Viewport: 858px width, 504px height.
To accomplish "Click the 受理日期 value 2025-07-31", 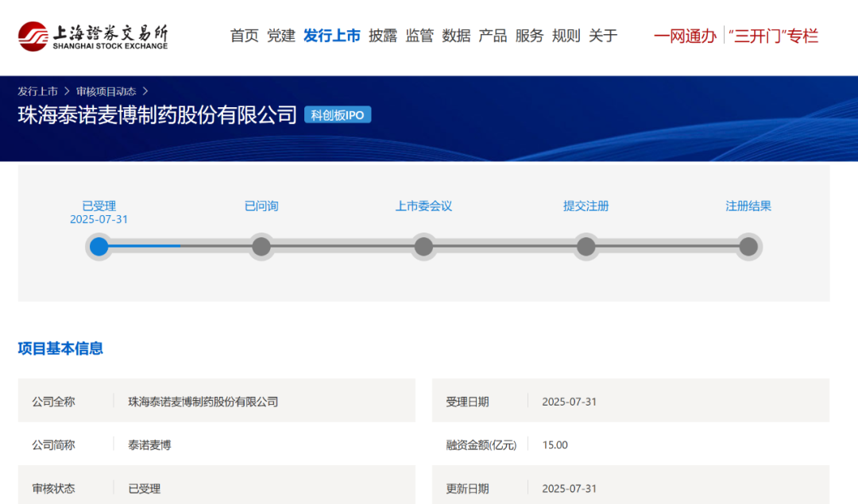I will coord(569,402).
